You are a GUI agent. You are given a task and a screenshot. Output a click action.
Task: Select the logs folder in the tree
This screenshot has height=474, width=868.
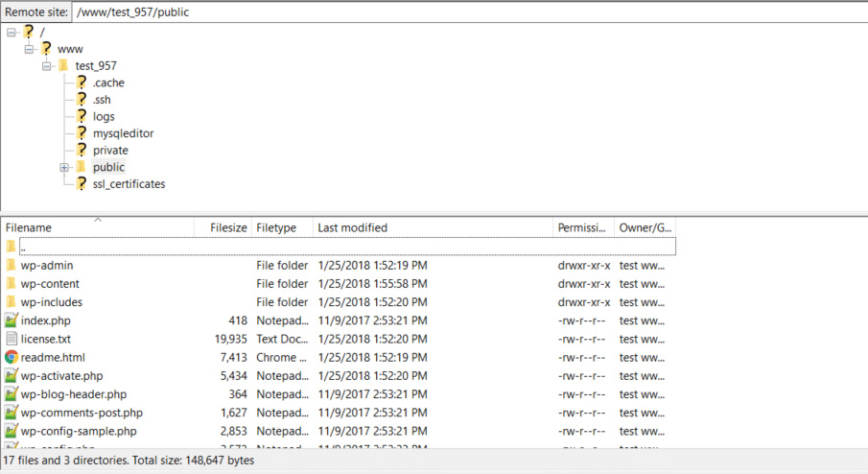click(104, 117)
